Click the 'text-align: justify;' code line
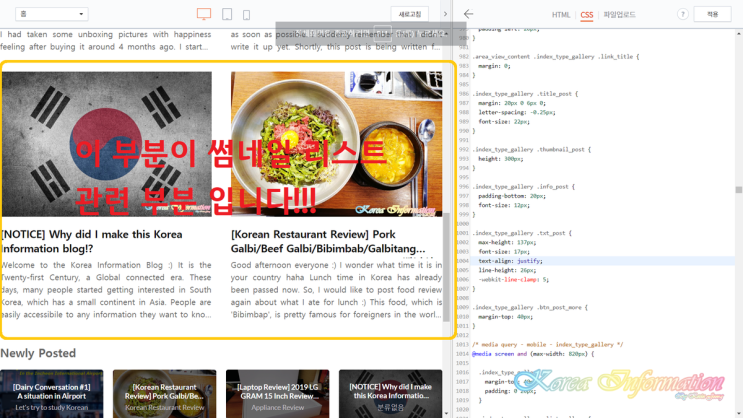The width and height of the screenshot is (743, 418). point(510,261)
